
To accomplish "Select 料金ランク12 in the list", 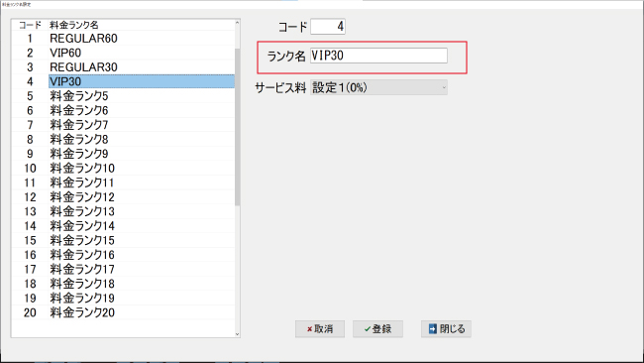I will pyautogui.click(x=123, y=197).
